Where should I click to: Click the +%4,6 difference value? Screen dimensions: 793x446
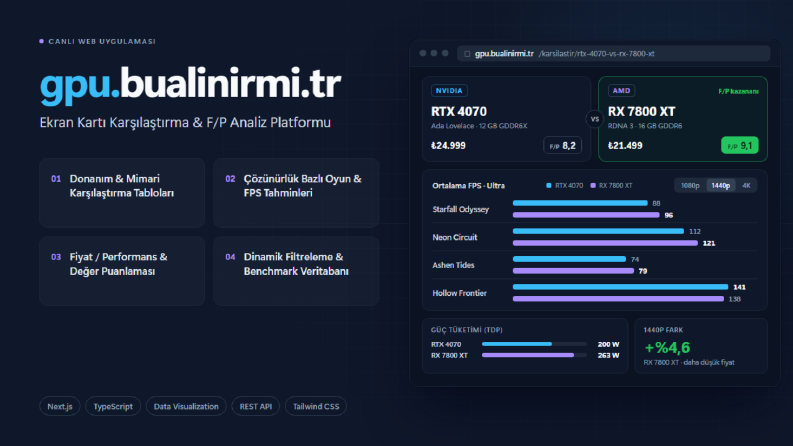pos(667,348)
